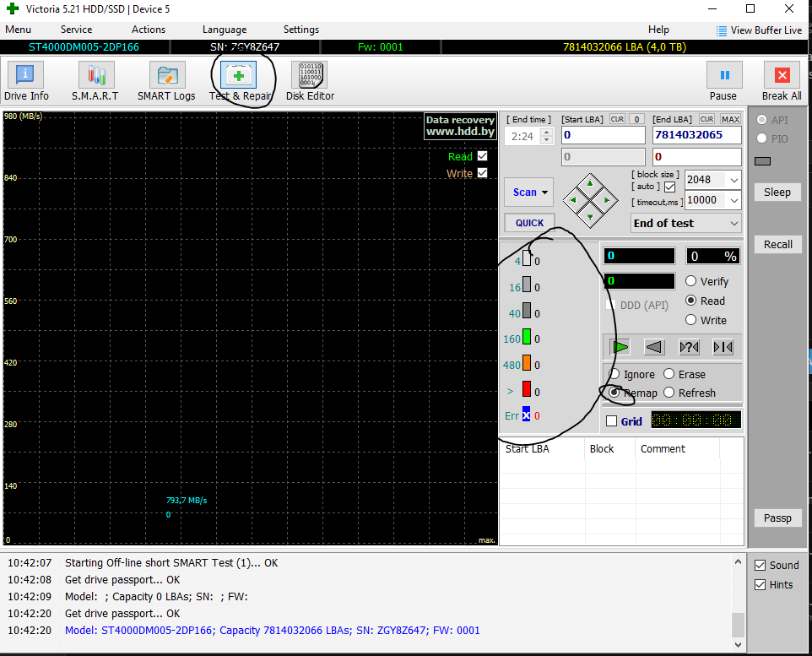Click the Passp button
The width and height of the screenshot is (812, 656).
(x=777, y=518)
